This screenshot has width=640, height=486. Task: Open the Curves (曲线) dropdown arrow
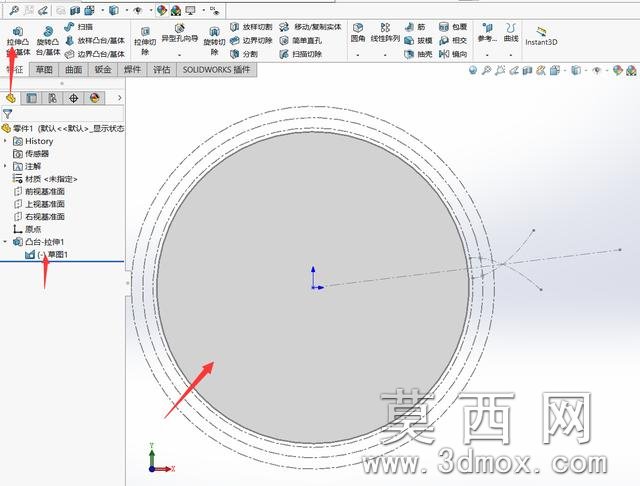(x=511, y=55)
